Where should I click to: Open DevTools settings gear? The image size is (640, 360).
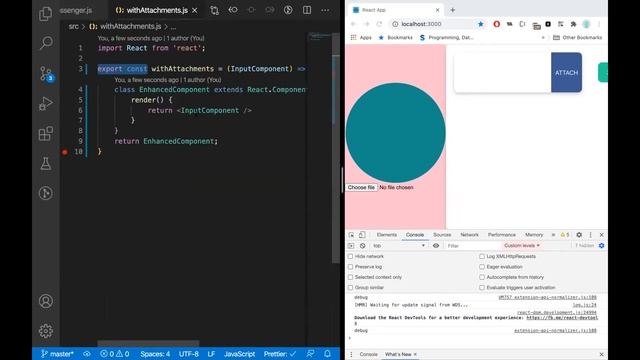(579, 235)
